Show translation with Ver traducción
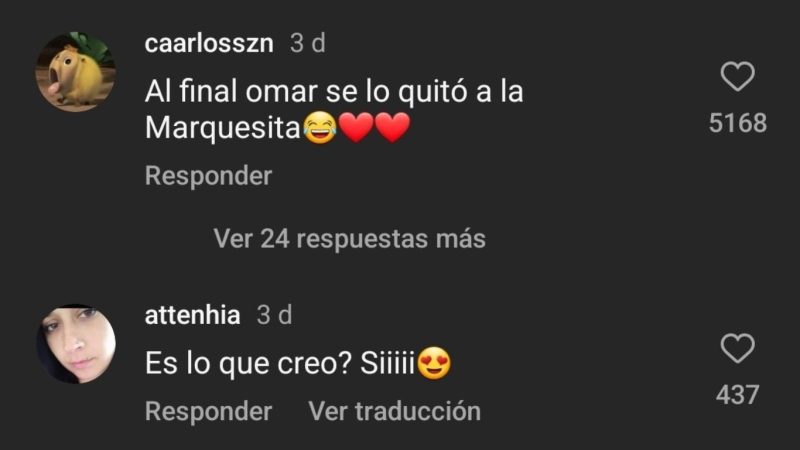Screen dimensions: 800x450 pyautogui.click(x=394, y=411)
